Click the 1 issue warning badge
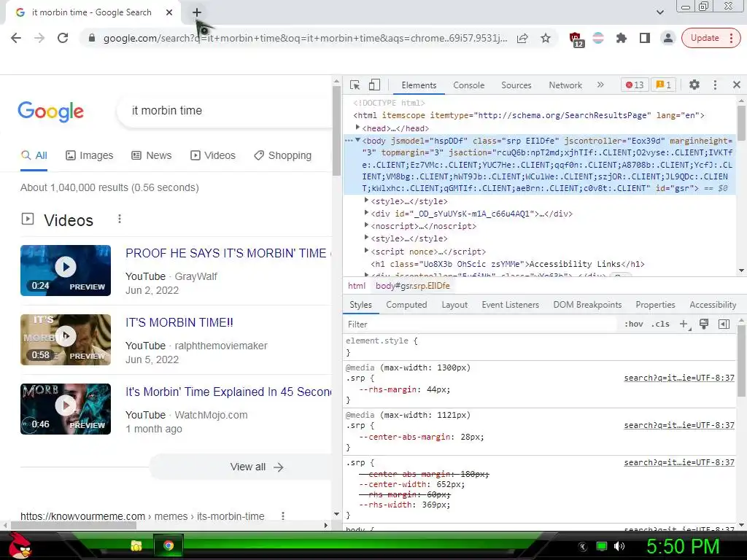The height and width of the screenshot is (560, 747). 663,85
